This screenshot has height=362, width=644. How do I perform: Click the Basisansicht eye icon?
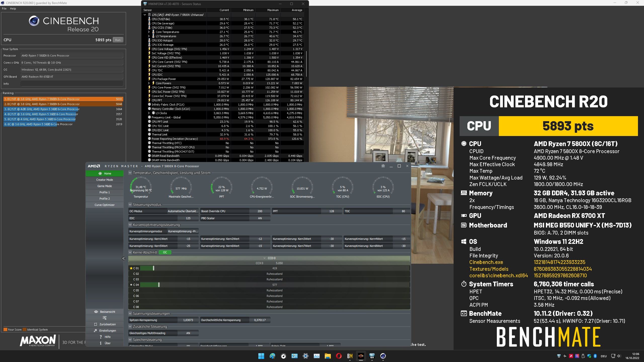(x=96, y=312)
